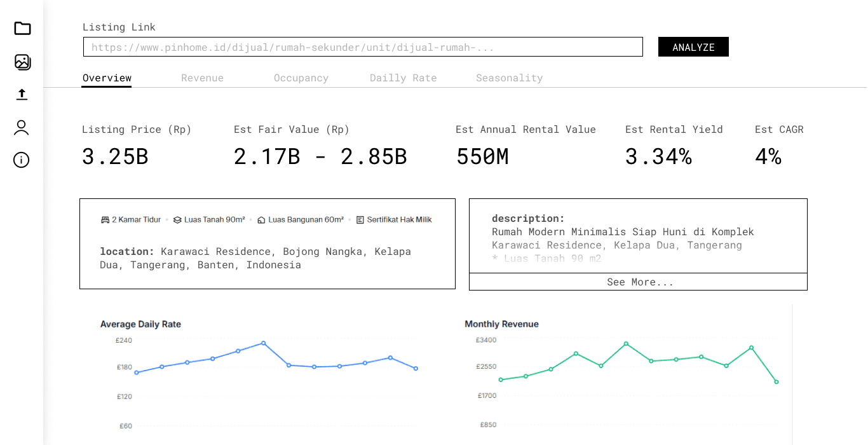Viewport: 868px width, 445px height.
Task: Click the bed icon next to 2 Kamar Tidur
Action: click(x=105, y=219)
